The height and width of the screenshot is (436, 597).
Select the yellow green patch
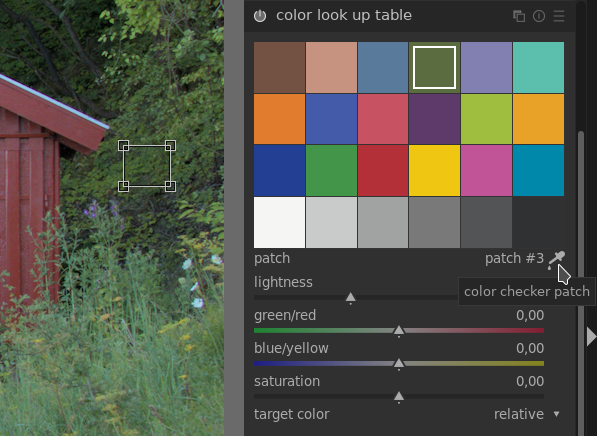(486, 119)
